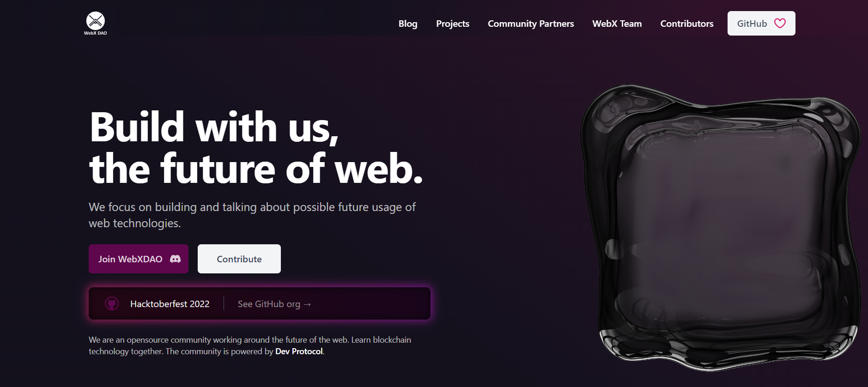Click the Contribute button

pyautogui.click(x=239, y=259)
